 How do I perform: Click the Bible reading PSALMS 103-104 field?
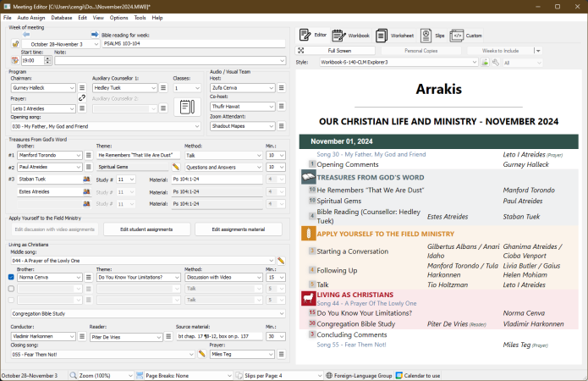194,43
